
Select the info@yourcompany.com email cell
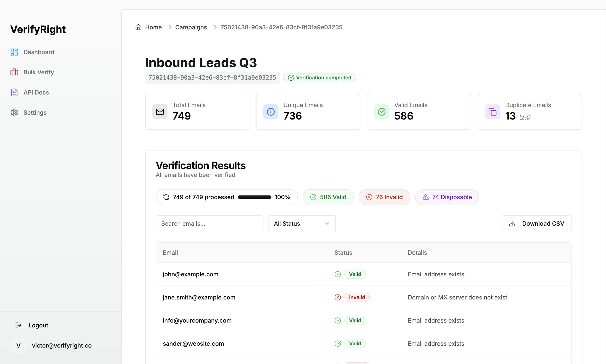point(197,321)
